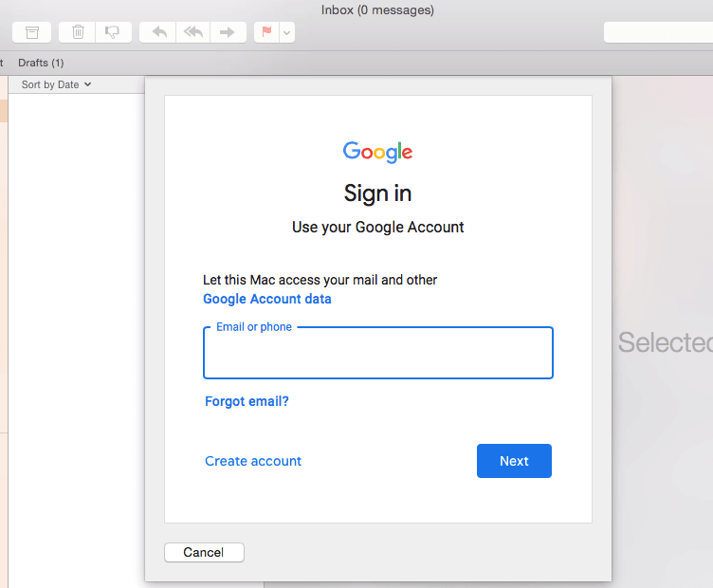Cancel the Google sign-in dialog
The image size is (713, 588).
pyautogui.click(x=204, y=552)
